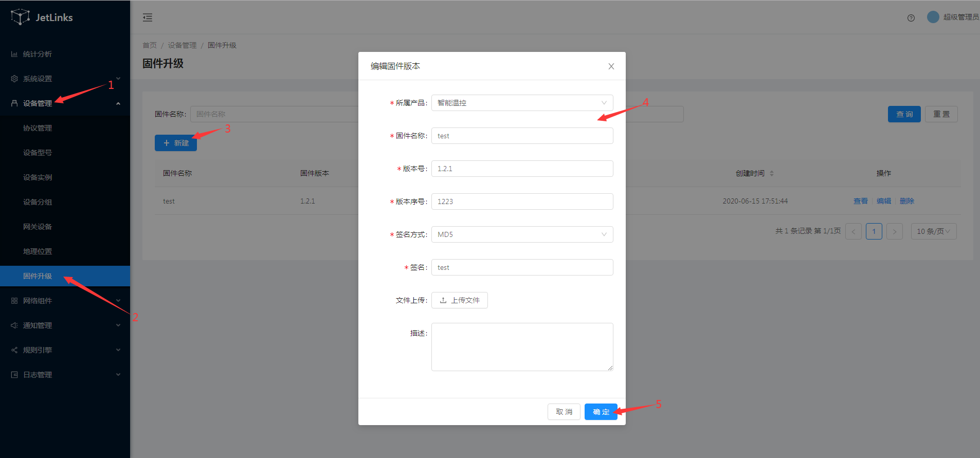
Task: Open the MD5 signature method dropdown
Action: [522, 234]
